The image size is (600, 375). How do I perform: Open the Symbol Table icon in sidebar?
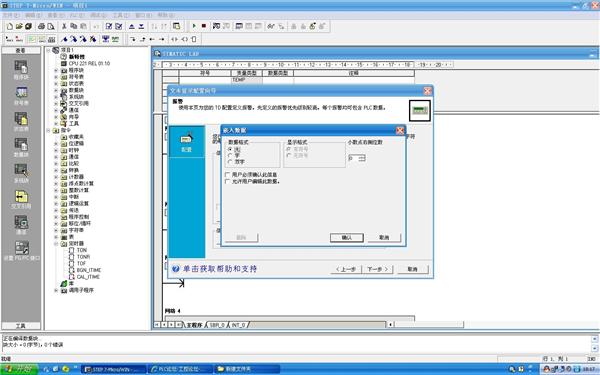[x=21, y=96]
